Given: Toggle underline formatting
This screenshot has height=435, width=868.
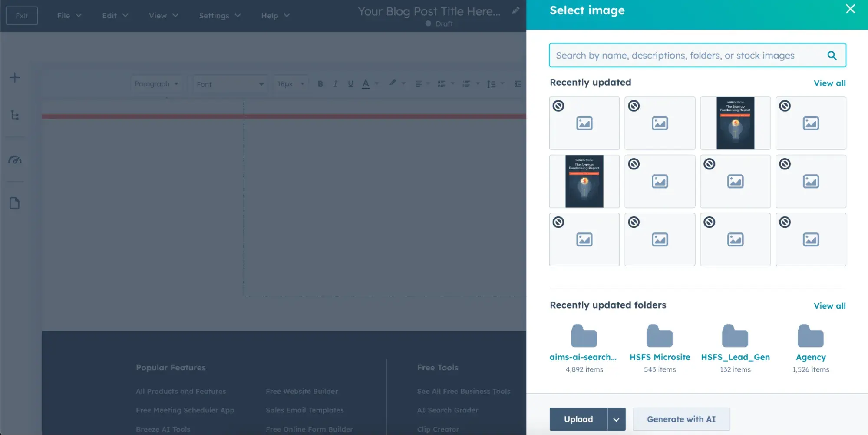Looking at the screenshot, I should [x=350, y=84].
